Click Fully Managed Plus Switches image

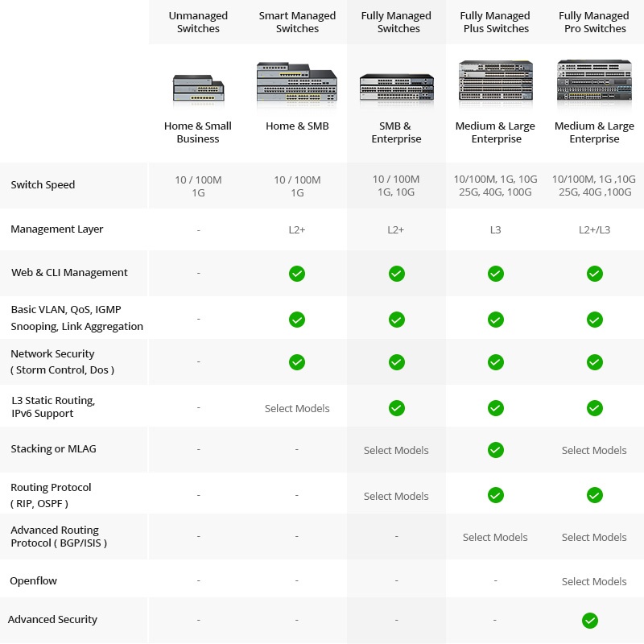click(496, 81)
